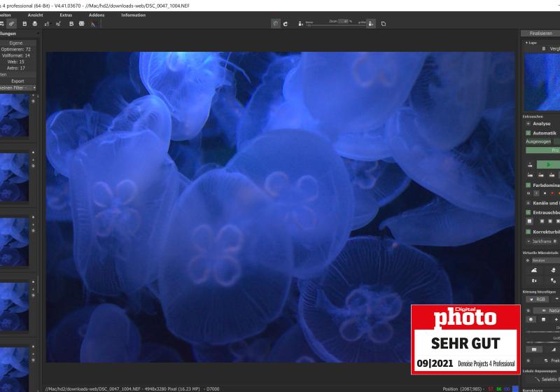Click the print icon in the toolbar
Viewport: 560px width, 392px height.
(35, 24)
